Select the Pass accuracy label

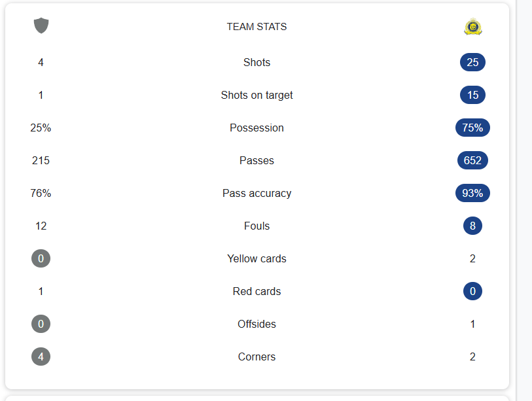pyautogui.click(x=257, y=194)
